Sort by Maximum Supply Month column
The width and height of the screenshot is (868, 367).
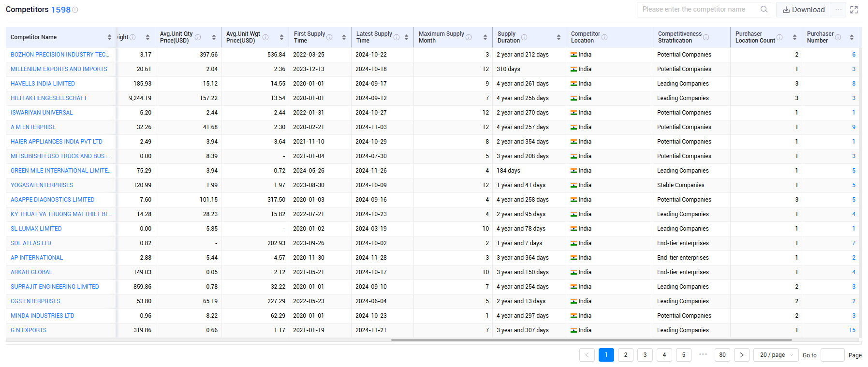coord(485,37)
